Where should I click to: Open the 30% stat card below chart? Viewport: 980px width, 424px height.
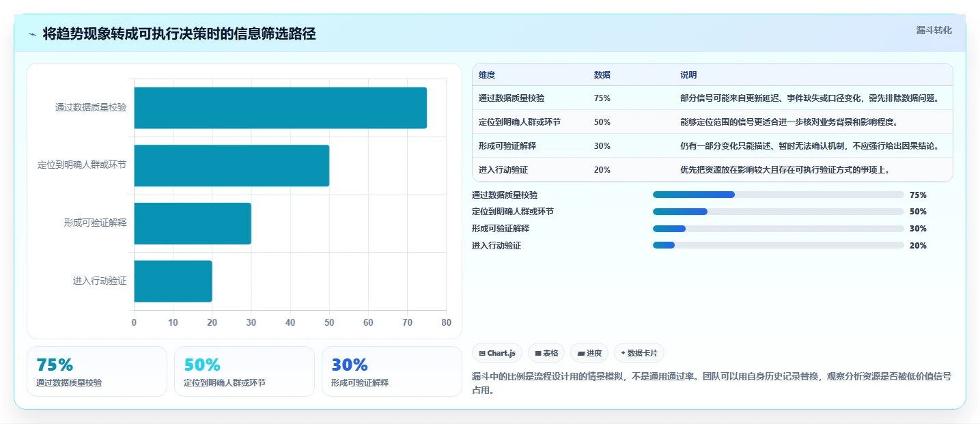(x=392, y=371)
